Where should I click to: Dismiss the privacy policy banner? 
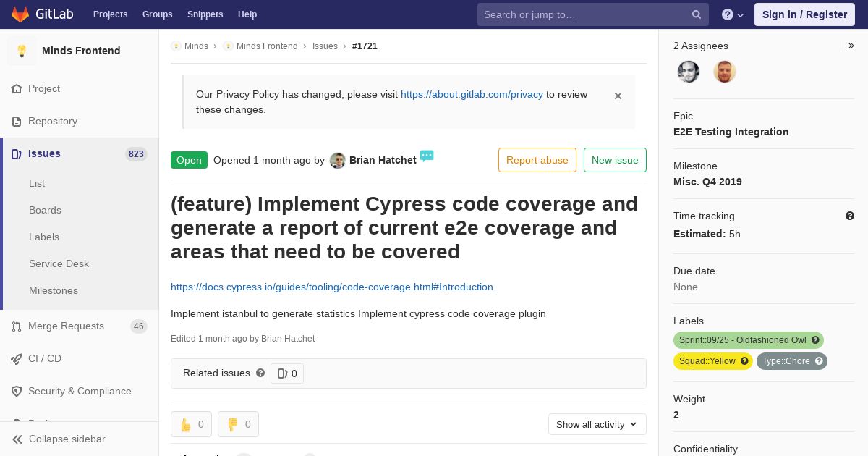(x=618, y=96)
